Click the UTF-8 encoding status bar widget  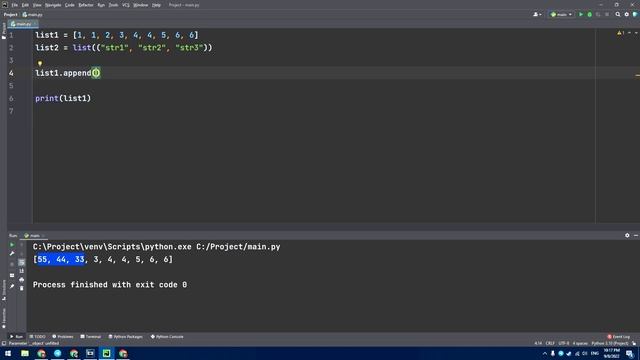click(x=564, y=343)
